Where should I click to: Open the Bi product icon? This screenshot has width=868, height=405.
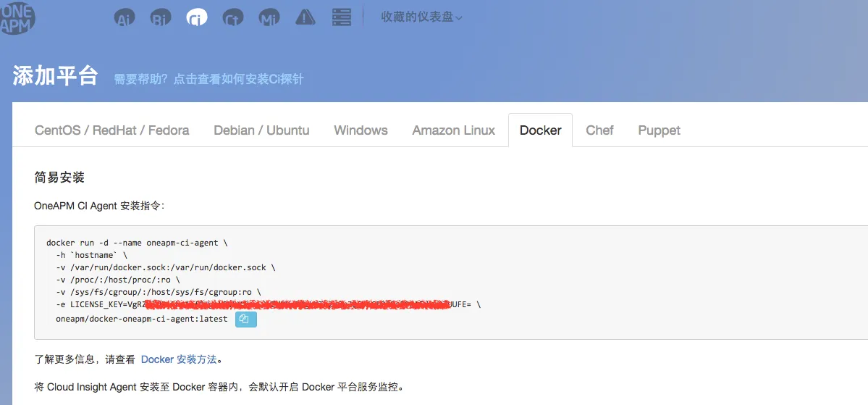pyautogui.click(x=161, y=17)
